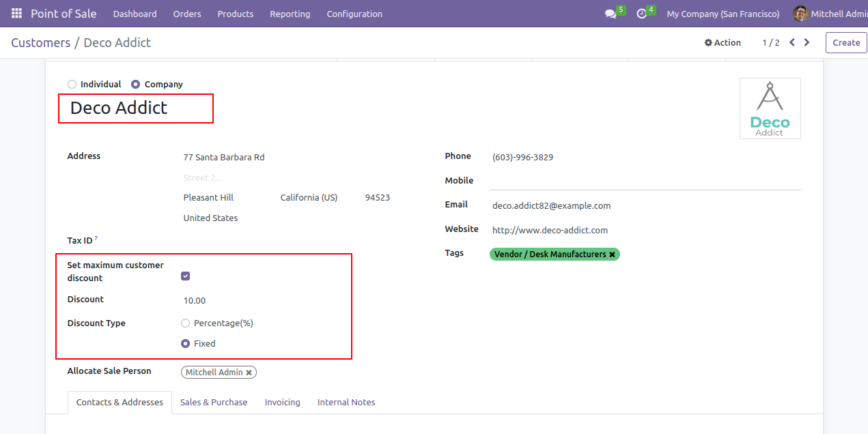Click phone number (603)-996-3829

(522, 158)
